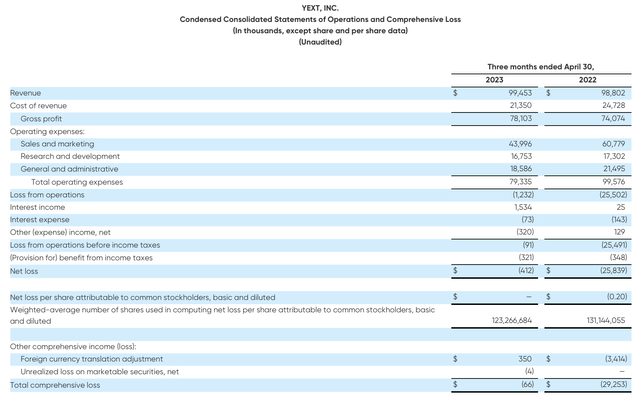The width and height of the screenshot is (640, 399).
Task: Select the 'General and administrative' label
Action: pyautogui.click(x=69, y=169)
